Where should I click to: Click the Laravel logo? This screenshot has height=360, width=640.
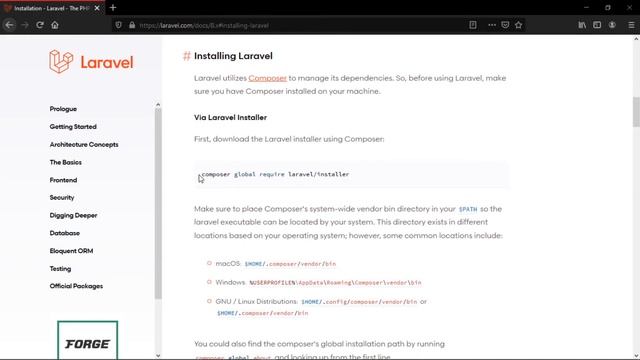point(91,62)
